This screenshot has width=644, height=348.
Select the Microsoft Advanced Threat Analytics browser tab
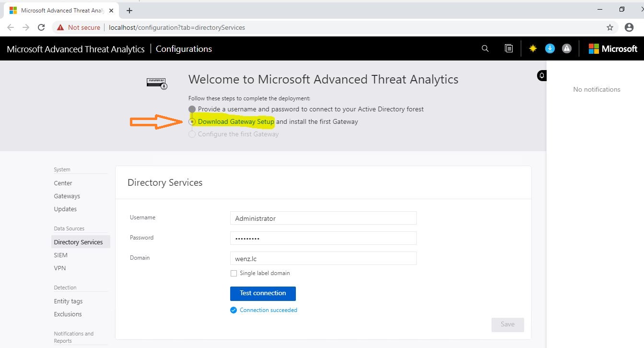tap(61, 10)
